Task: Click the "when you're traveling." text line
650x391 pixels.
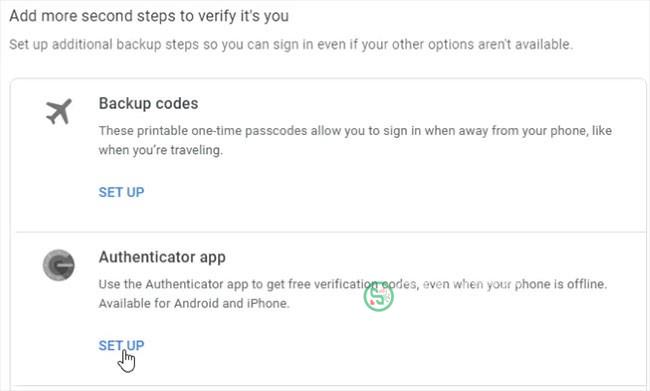Action: [x=161, y=150]
